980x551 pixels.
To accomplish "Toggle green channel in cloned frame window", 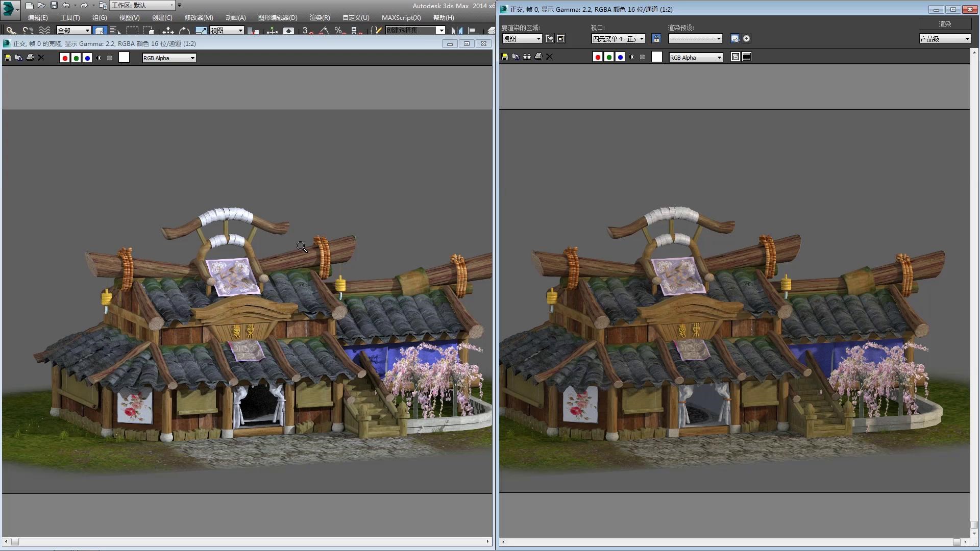I will [76, 58].
